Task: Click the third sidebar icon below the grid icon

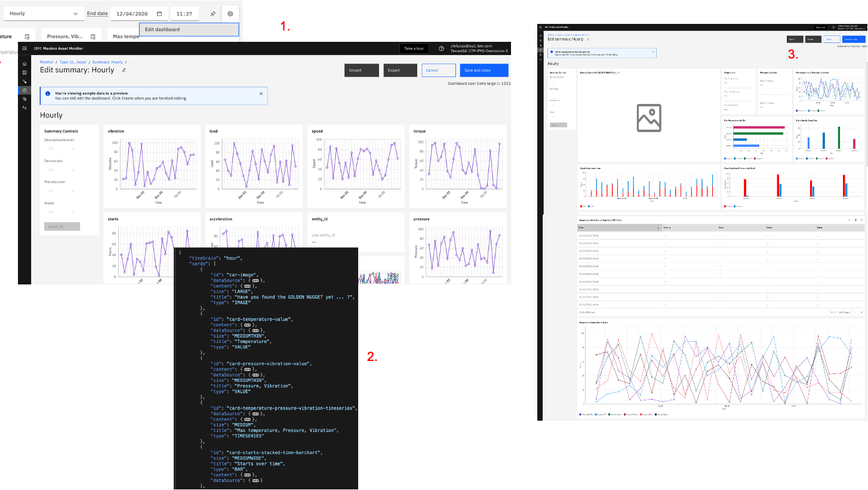Action: pos(24,81)
